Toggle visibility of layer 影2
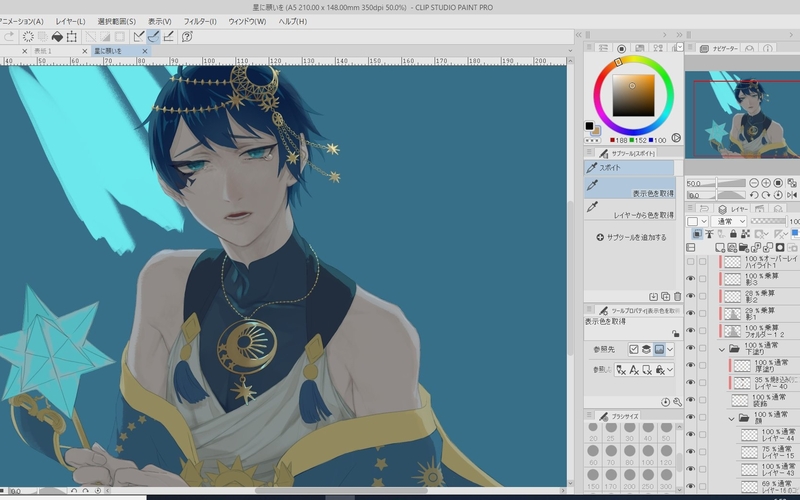The width and height of the screenshot is (800, 500). click(691, 296)
